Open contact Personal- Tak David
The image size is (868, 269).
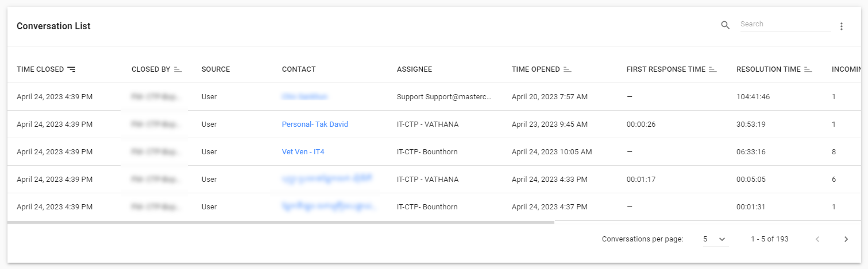[x=315, y=124]
